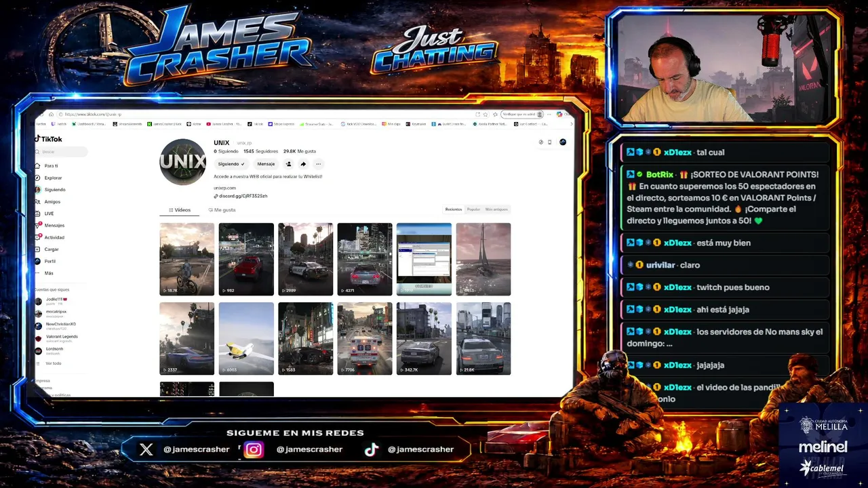This screenshot has width=868, height=488.
Task: Open the discord.gg/CjRF3525zh link
Action: (x=241, y=196)
